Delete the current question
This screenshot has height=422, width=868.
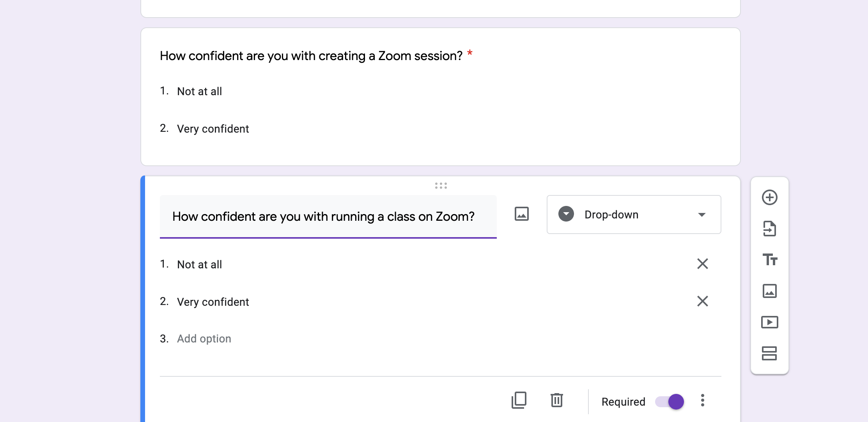[x=556, y=401]
